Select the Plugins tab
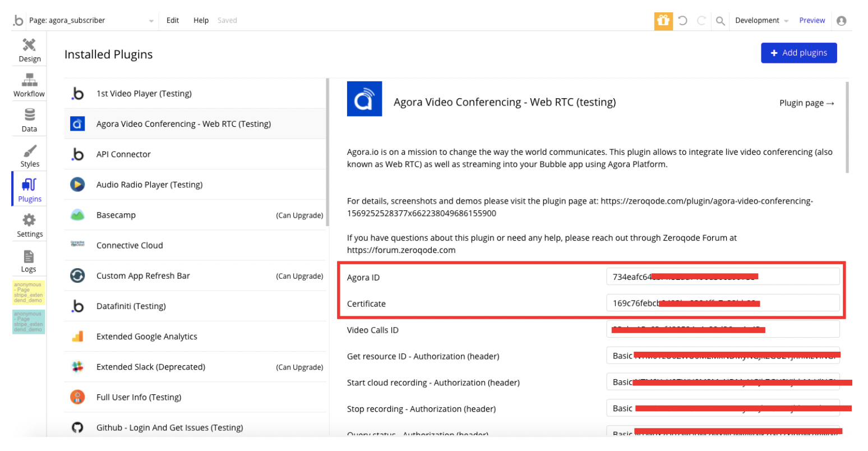The image size is (868, 451). click(30, 191)
